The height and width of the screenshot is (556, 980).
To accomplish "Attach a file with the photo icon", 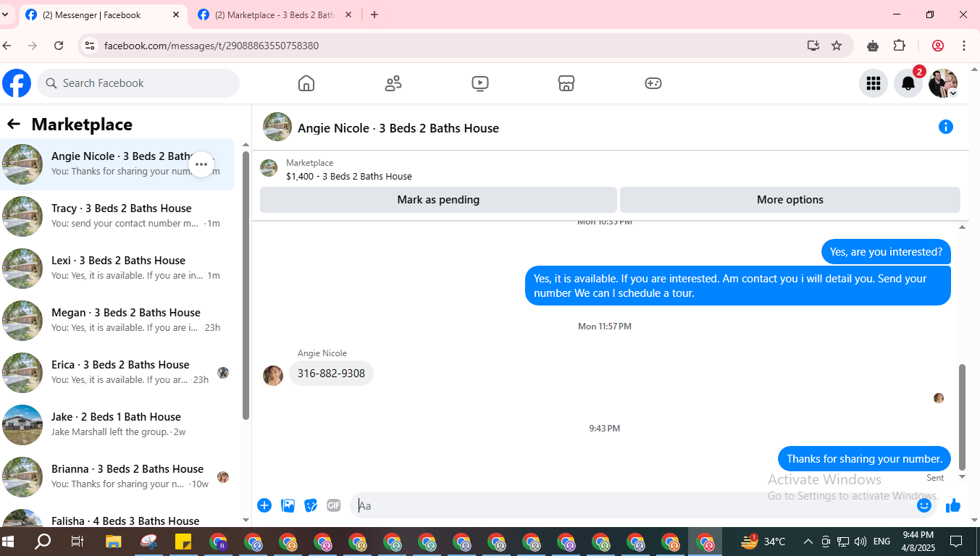I will (x=288, y=505).
